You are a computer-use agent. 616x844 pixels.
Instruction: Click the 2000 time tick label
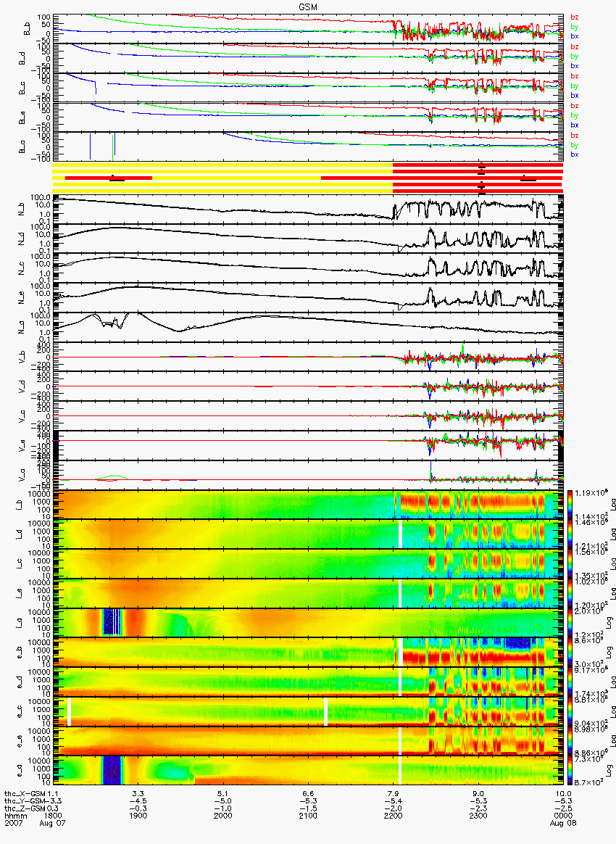(x=223, y=816)
